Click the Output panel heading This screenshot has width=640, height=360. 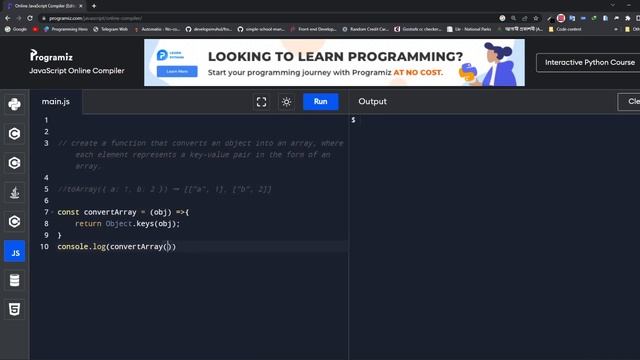click(x=372, y=102)
